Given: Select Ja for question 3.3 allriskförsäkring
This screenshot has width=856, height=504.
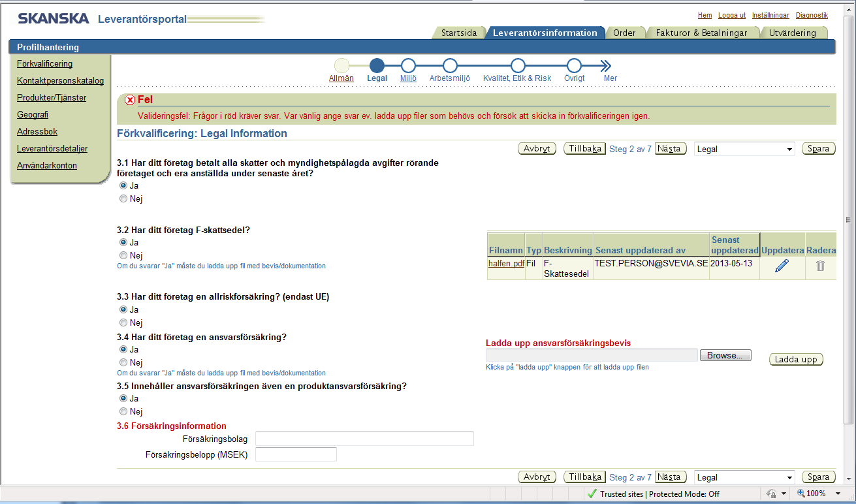Looking at the screenshot, I should pyautogui.click(x=123, y=309).
